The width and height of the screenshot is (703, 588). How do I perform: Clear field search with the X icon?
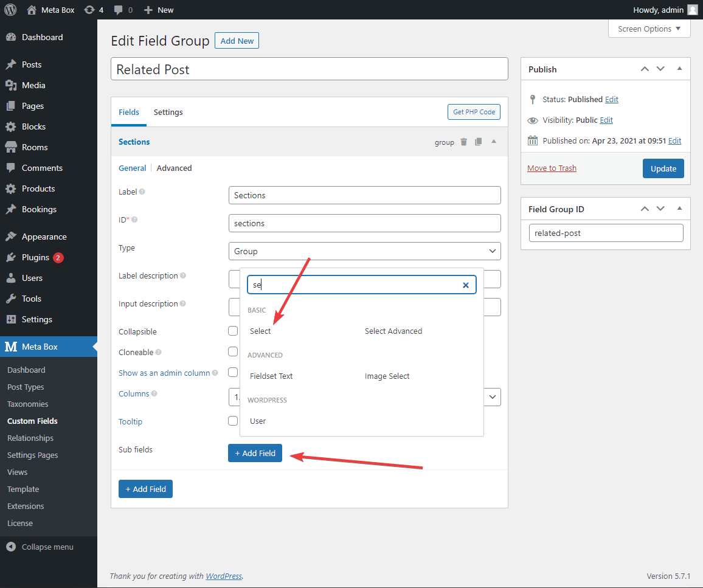click(465, 285)
